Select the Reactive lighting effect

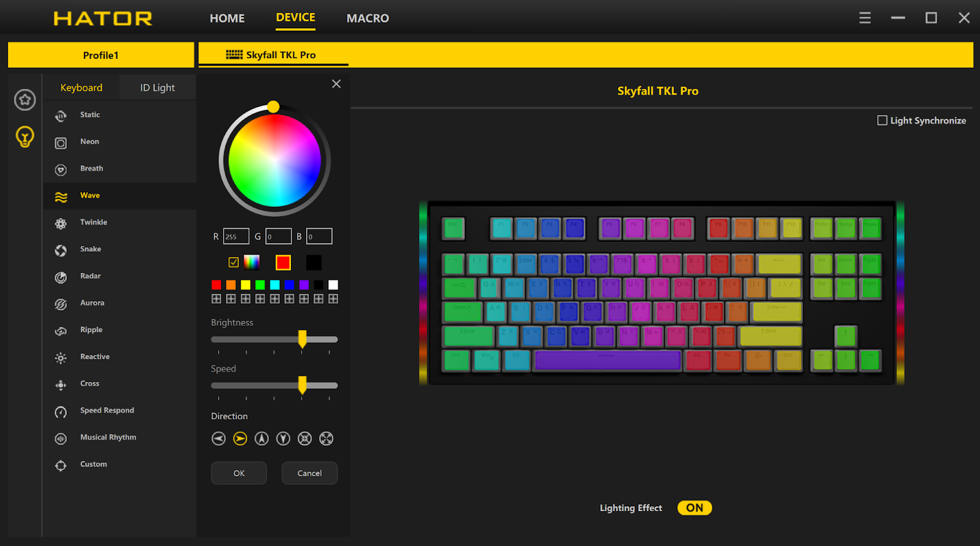point(120,357)
